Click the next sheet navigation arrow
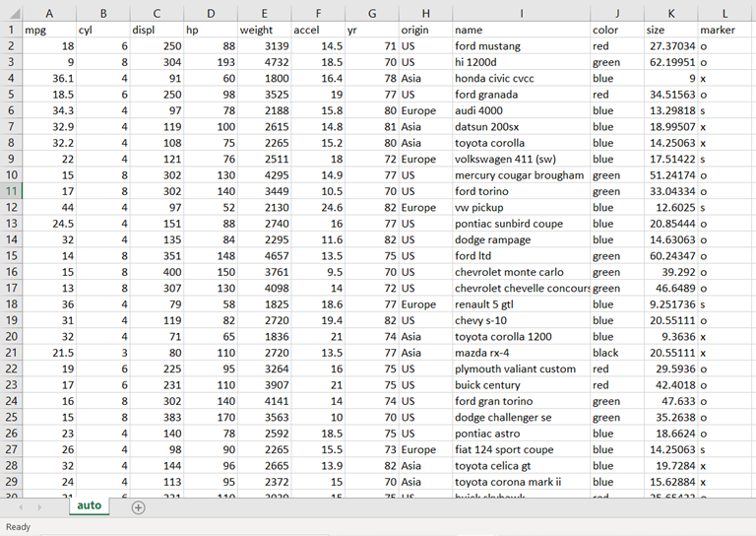The image size is (756, 536). click(39, 507)
